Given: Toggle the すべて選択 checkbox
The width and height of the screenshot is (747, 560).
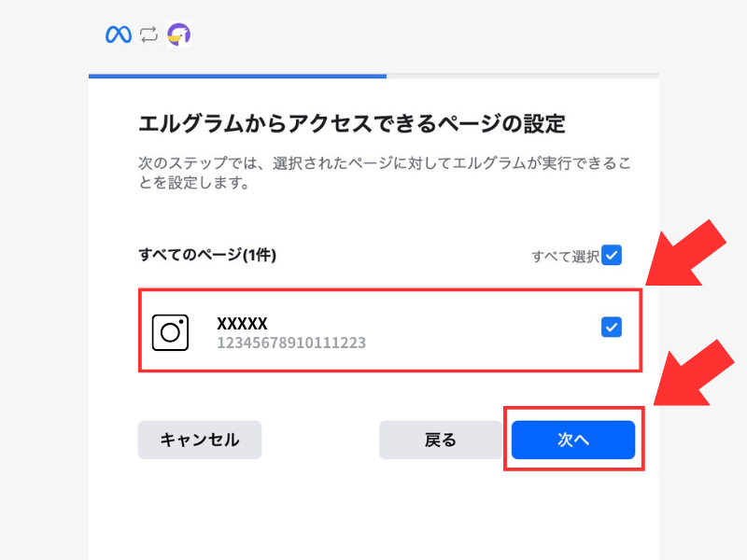Looking at the screenshot, I should click(612, 255).
